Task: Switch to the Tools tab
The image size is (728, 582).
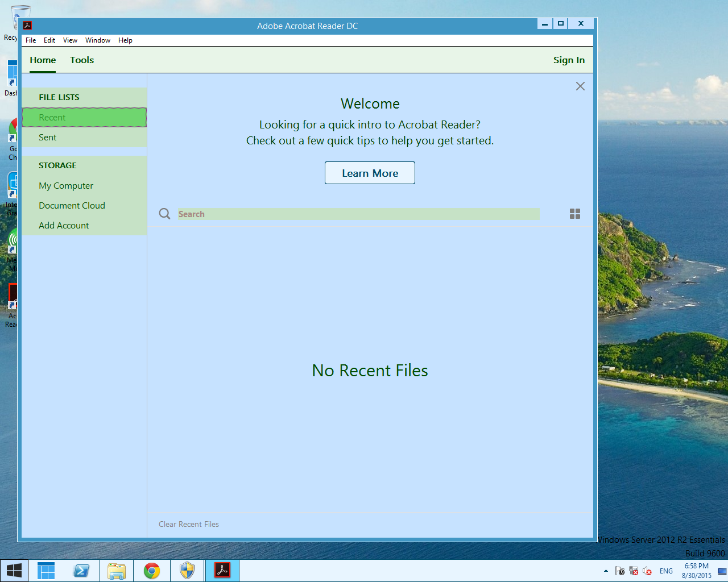Action: 82,60
